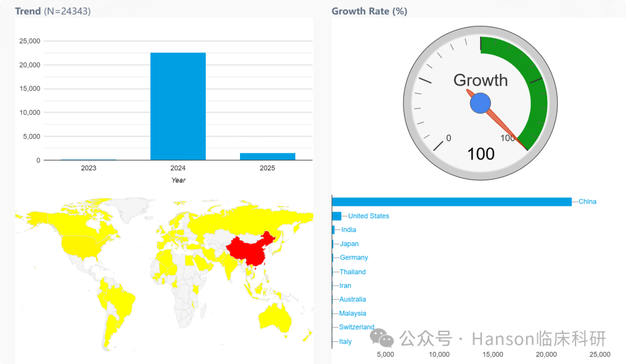Click the United States label

point(369,216)
